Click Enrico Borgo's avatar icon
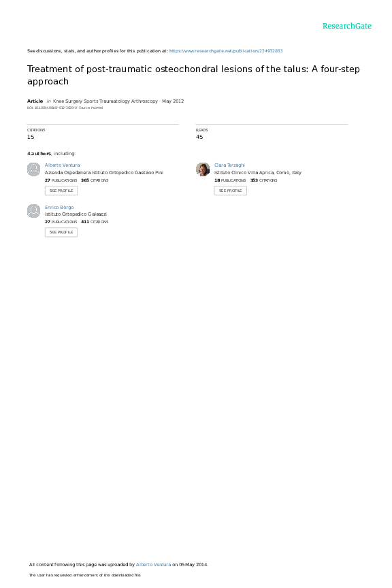Screen dimensions: 392x588 pos(34,211)
